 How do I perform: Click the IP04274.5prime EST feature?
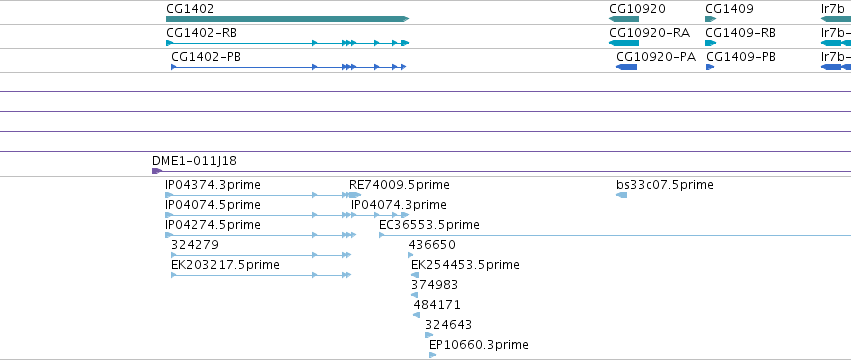[x=261, y=235]
